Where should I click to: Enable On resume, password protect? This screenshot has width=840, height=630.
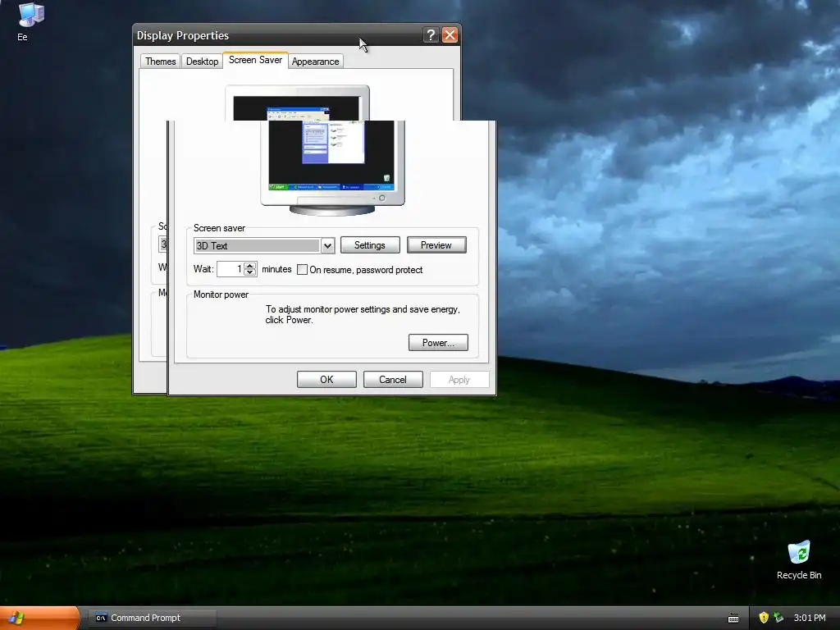pos(302,269)
